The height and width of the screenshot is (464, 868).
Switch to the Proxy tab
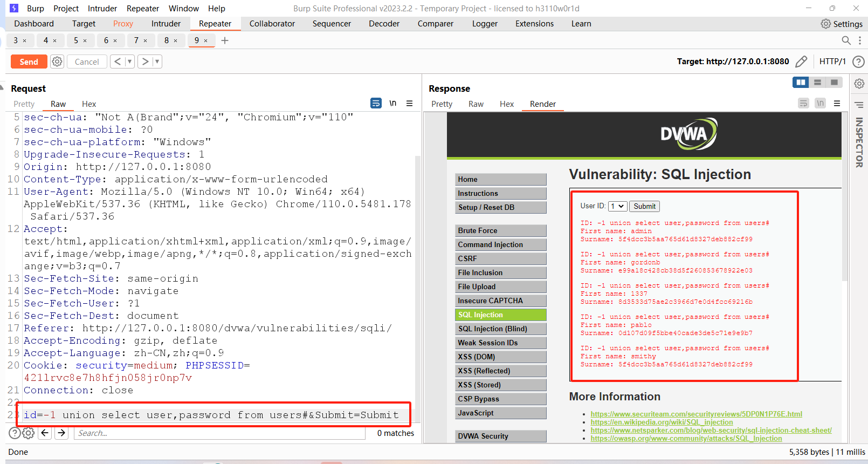tap(123, 24)
